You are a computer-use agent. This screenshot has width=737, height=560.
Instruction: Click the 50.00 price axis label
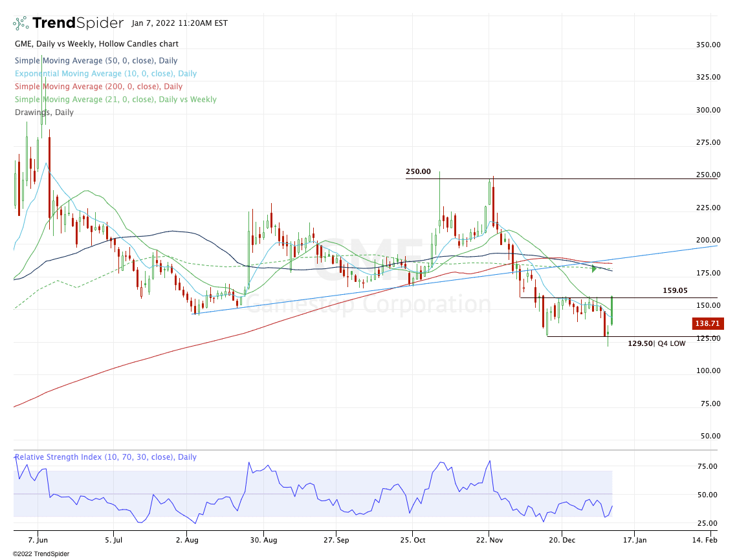[710, 436]
